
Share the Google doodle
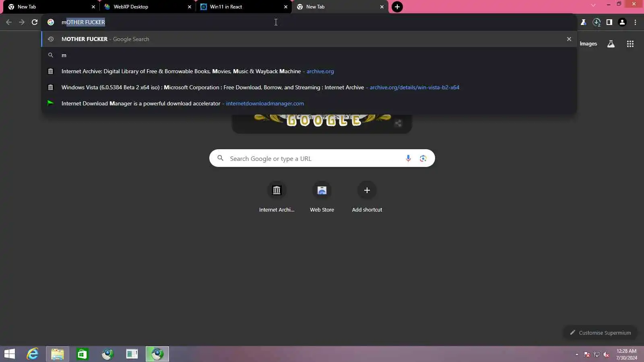(x=398, y=123)
